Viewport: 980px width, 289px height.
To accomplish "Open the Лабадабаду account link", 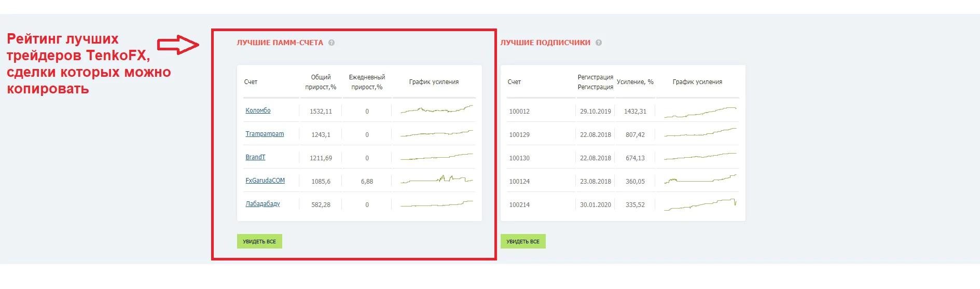I will (x=263, y=204).
